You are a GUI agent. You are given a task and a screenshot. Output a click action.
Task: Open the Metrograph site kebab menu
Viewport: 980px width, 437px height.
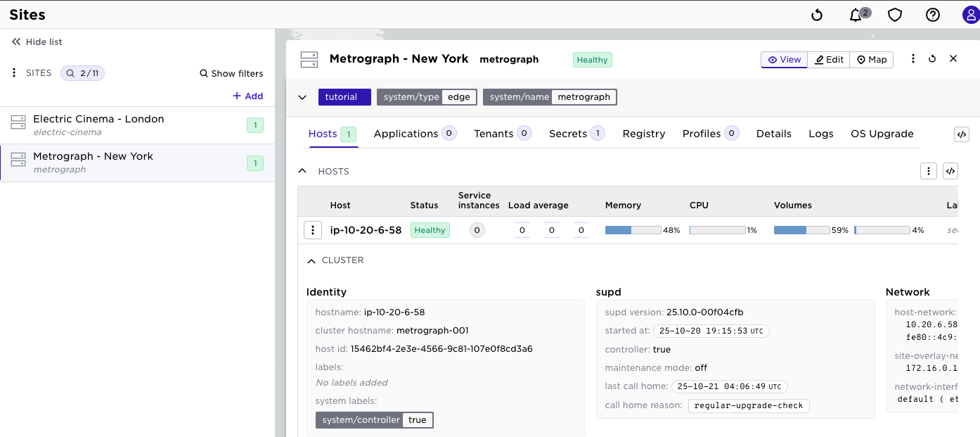(913, 59)
